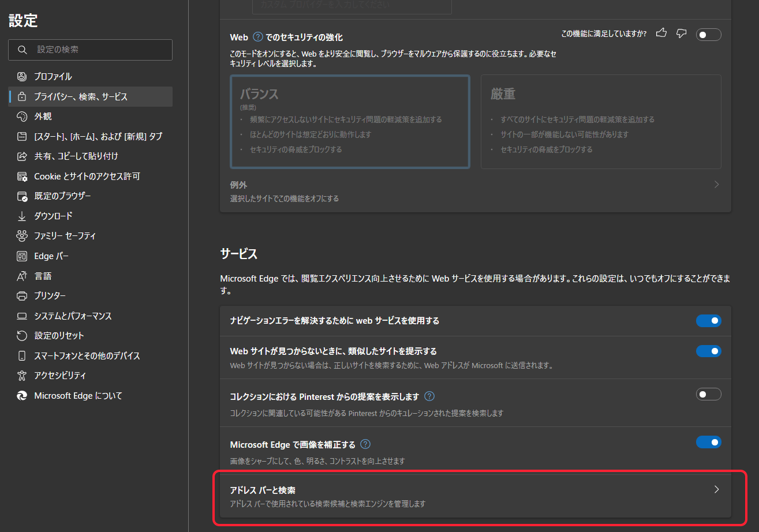Image resolution: width=759 pixels, height=532 pixels.
Task: Click the Downloads (ダウンロード) arrow icon
Action: [22, 216]
